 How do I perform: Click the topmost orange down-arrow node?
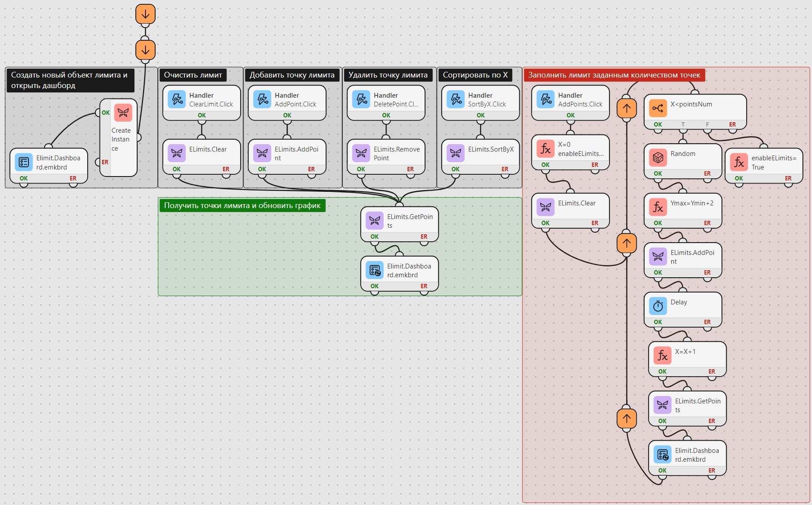click(x=145, y=14)
